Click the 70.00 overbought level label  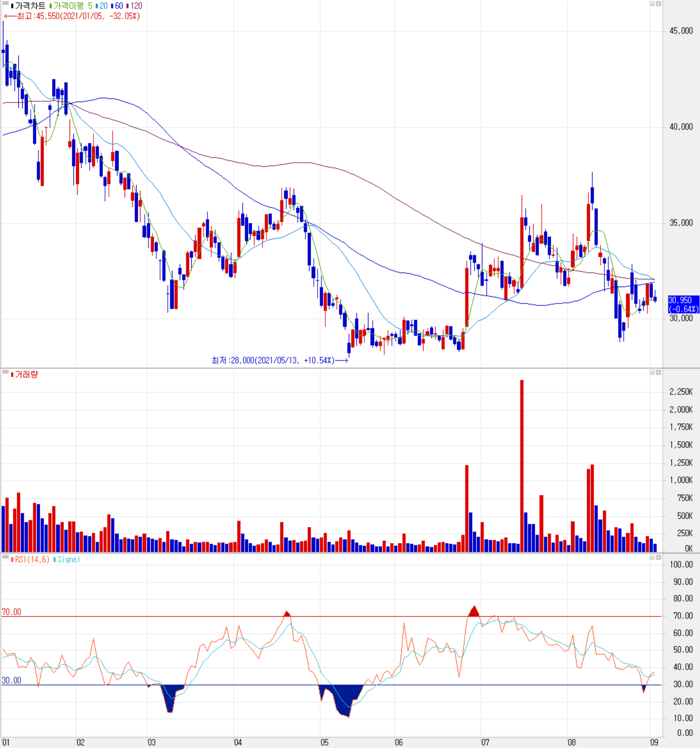click(12, 612)
